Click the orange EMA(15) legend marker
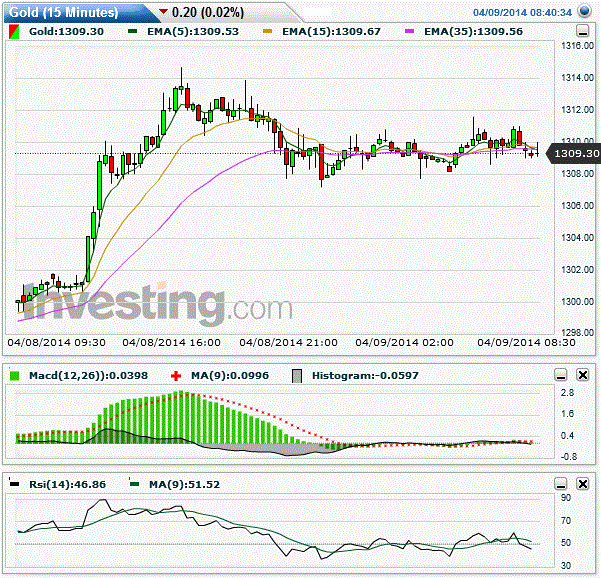 click(268, 31)
